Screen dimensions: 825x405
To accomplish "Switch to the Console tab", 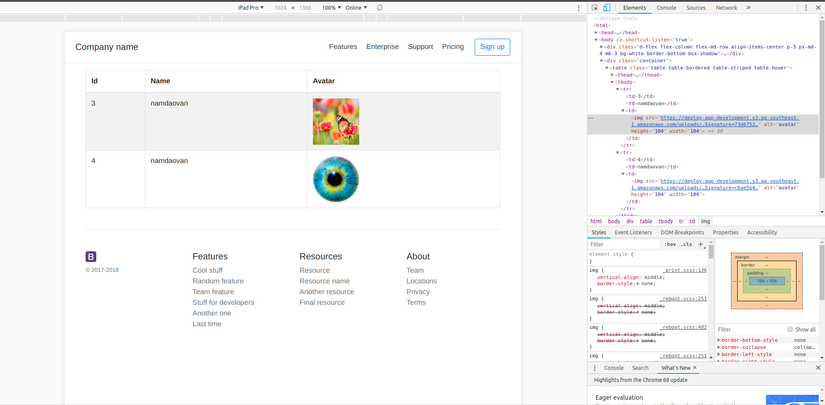I will tap(666, 7).
